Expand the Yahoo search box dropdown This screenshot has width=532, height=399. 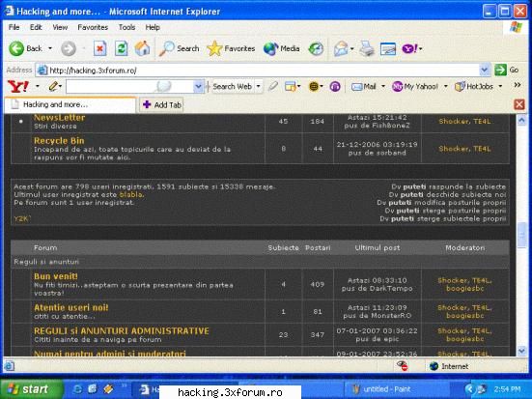tap(199, 87)
